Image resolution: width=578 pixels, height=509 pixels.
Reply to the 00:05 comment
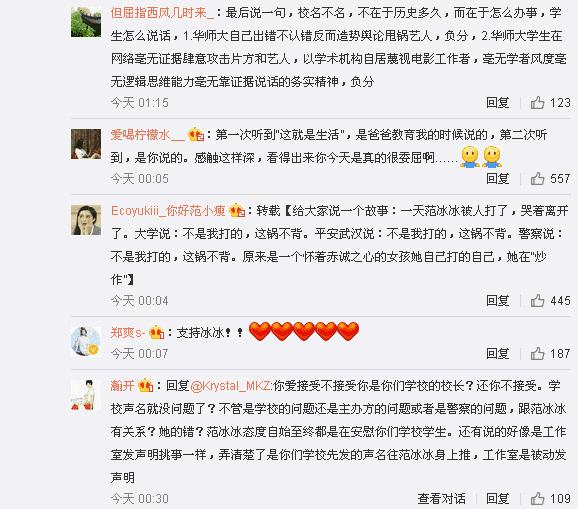(x=497, y=179)
